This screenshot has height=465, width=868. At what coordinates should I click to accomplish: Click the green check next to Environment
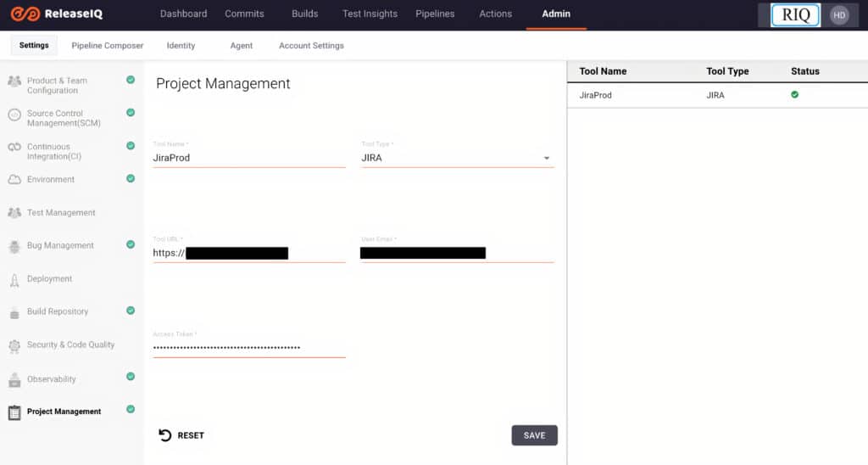(131, 178)
